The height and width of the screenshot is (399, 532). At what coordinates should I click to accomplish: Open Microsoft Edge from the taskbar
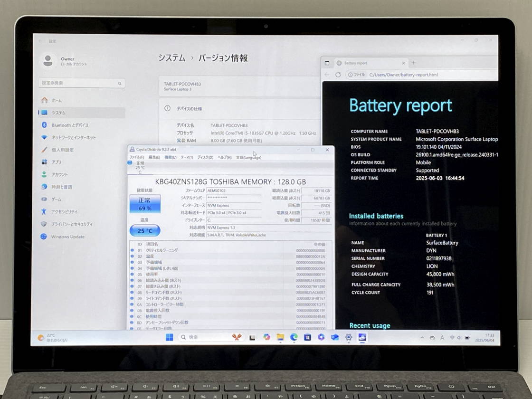[x=294, y=337]
